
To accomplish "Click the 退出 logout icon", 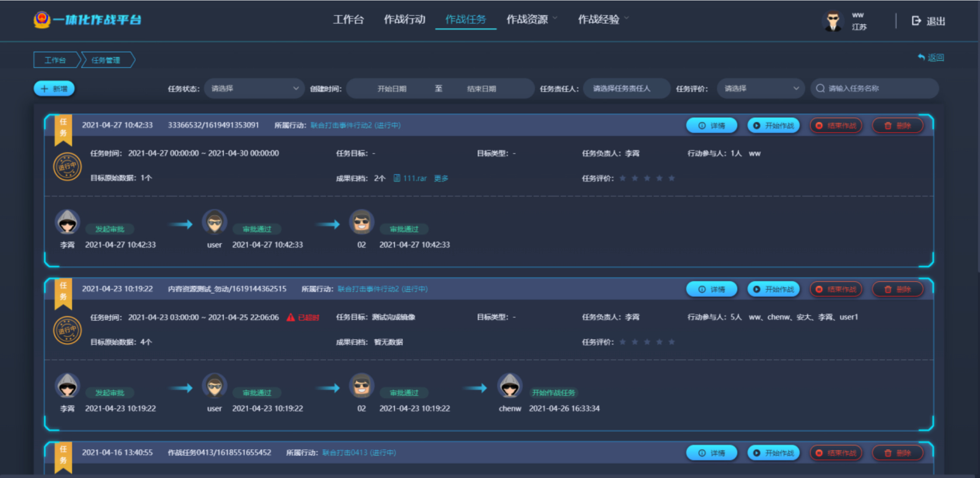I will (916, 21).
